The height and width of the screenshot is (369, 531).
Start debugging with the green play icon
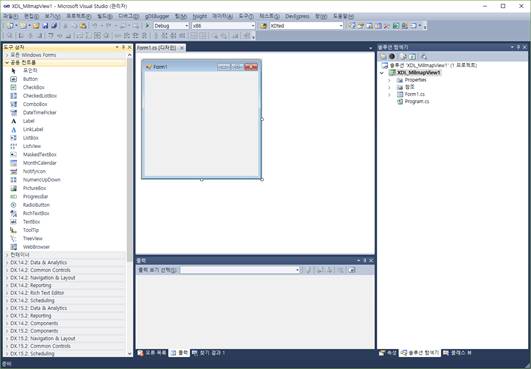click(x=147, y=26)
